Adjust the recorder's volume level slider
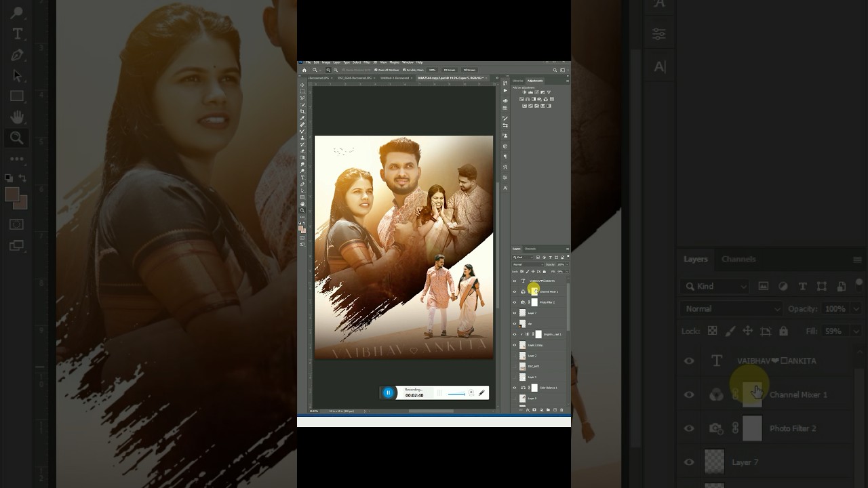This screenshot has height=488, width=868. 456,394
